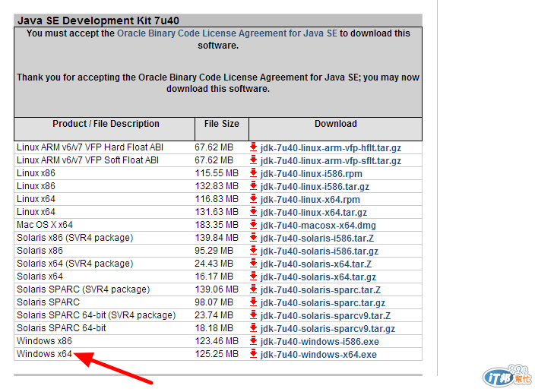
Task: Download jdk-7u40-solaris-x64.tar.Z link
Action: click(x=316, y=264)
